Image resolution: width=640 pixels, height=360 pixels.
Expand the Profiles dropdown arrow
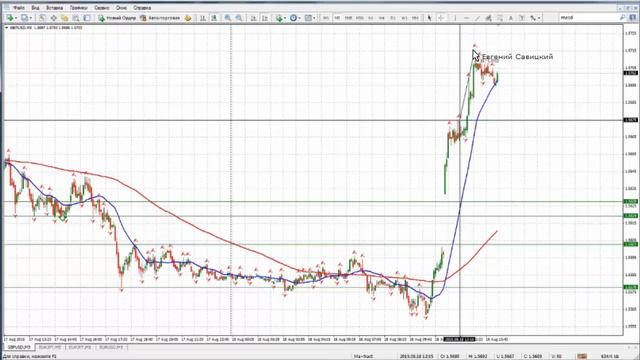(31, 18)
